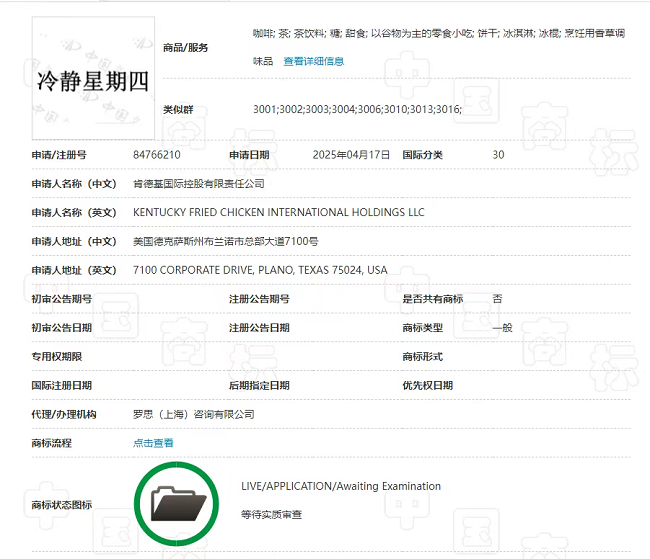The width and height of the screenshot is (650, 559).
Task: Select the KENTUCKY FRIED CHICKEN INTERNATIONAL HOLDINGS text
Action: 278,213
